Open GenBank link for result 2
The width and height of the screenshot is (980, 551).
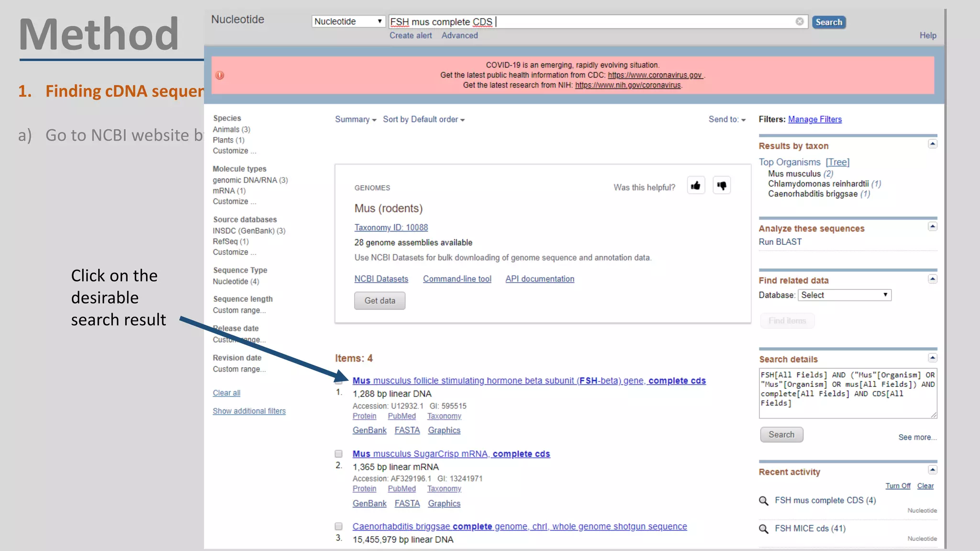[x=369, y=504]
